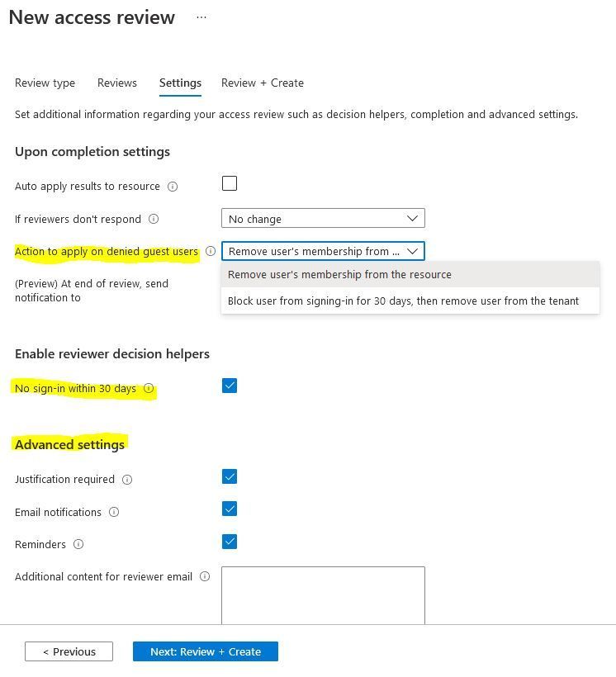This screenshot has height=677, width=616.
Task: Disable the Reminders checkbox
Action: coord(230,542)
